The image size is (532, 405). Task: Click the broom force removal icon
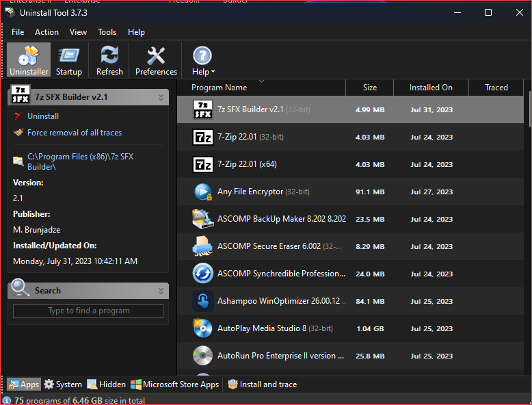tap(18, 132)
